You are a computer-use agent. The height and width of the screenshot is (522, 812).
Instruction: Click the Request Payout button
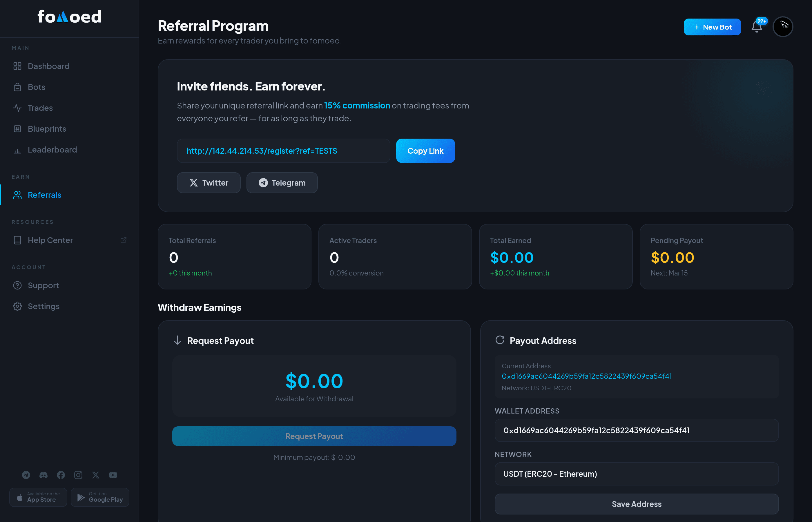point(314,436)
